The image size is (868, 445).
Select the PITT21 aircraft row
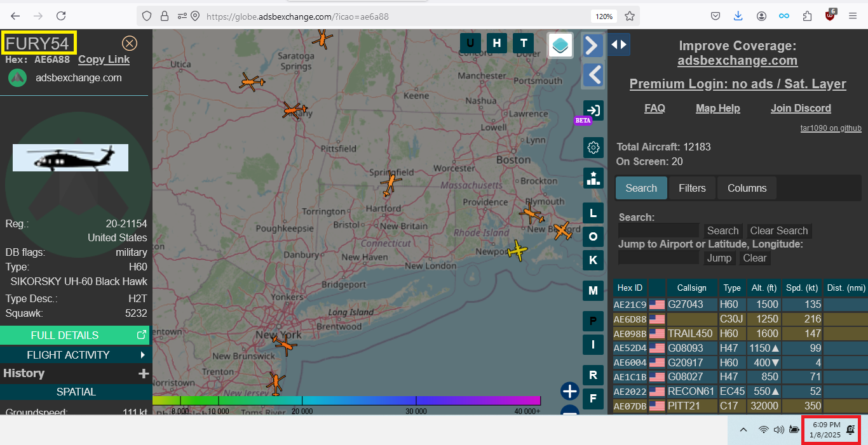click(x=740, y=406)
